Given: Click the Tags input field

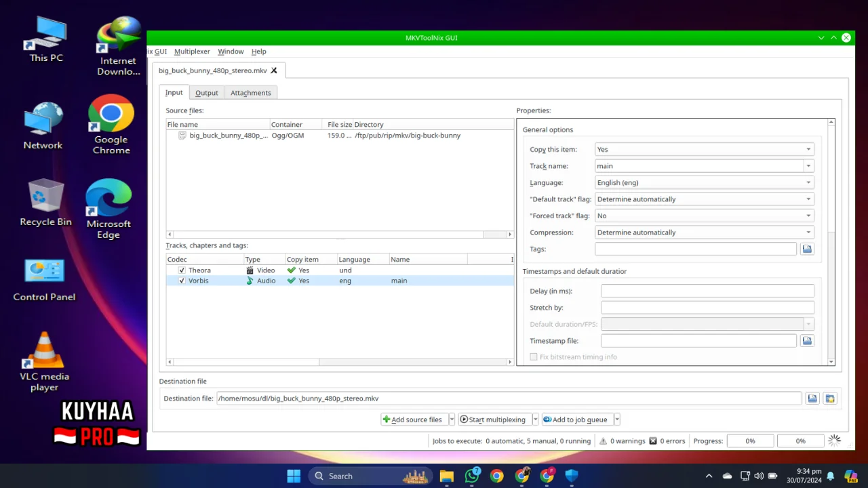Looking at the screenshot, I should coord(696,249).
